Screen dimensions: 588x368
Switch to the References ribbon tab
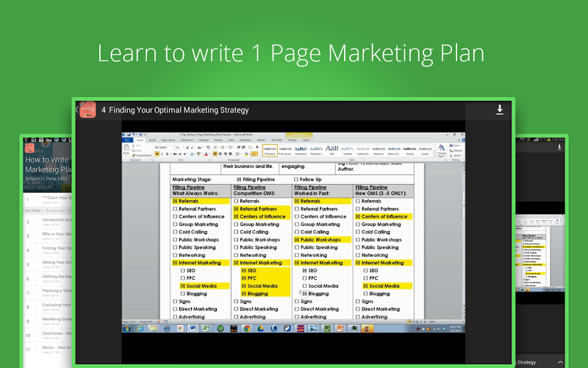coord(187,140)
